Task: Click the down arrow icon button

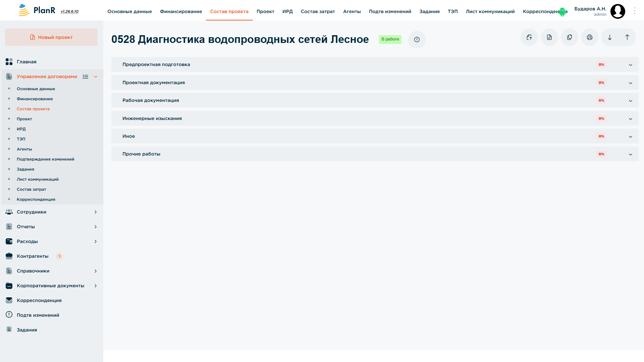Action: coord(610,37)
